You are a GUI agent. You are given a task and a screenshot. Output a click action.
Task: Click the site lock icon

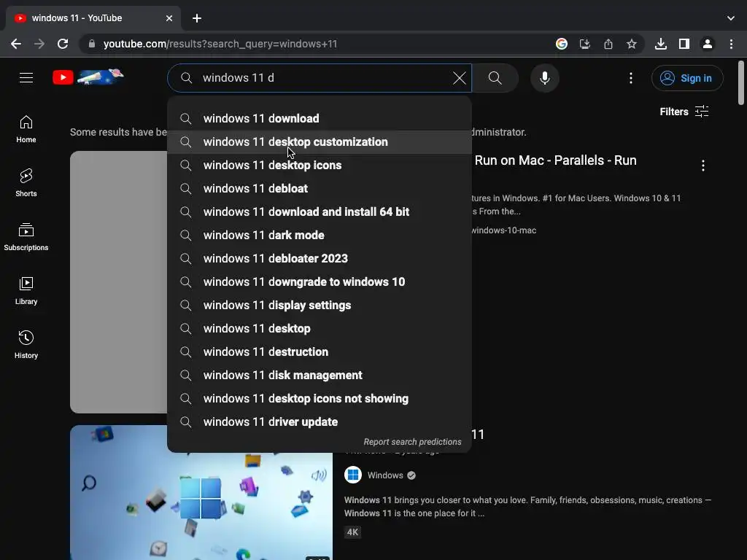click(x=92, y=44)
